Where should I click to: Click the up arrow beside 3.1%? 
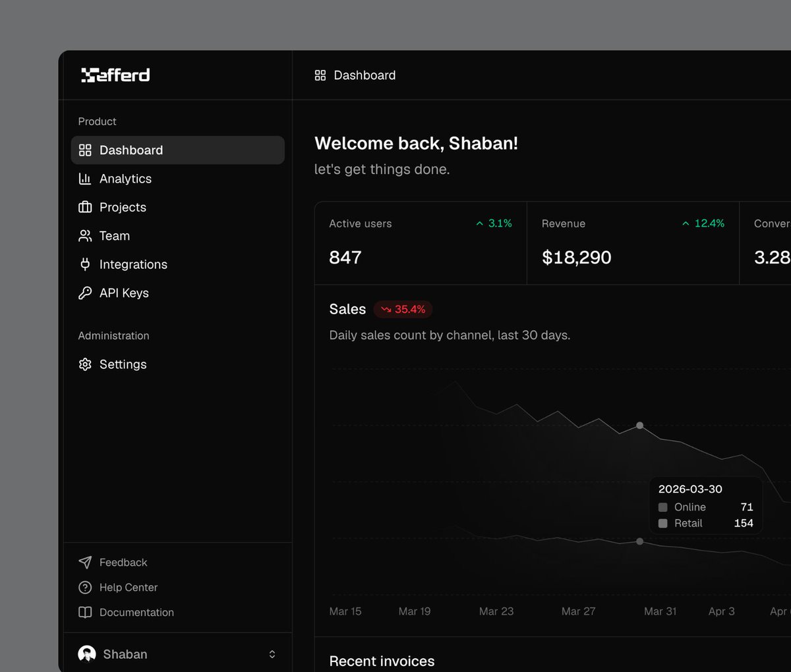pyautogui.click(x=480, y=224)
